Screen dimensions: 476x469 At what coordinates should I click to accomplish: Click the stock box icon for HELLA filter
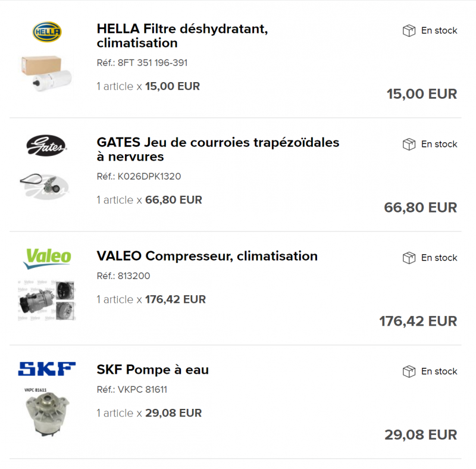pyautogui.click(x=409, y=30)
